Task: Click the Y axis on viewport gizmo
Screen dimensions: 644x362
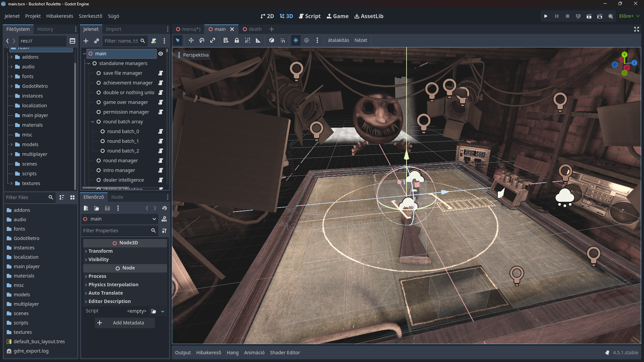Action: [624, 55]
